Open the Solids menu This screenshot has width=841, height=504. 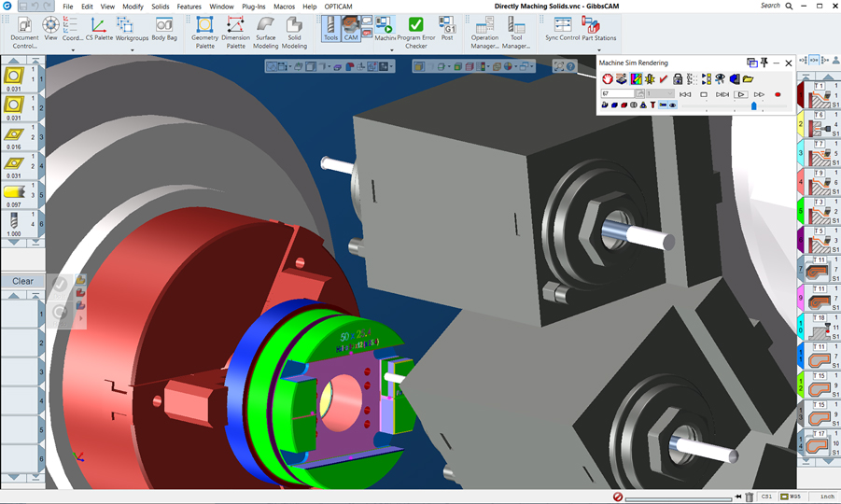[160, 7]
